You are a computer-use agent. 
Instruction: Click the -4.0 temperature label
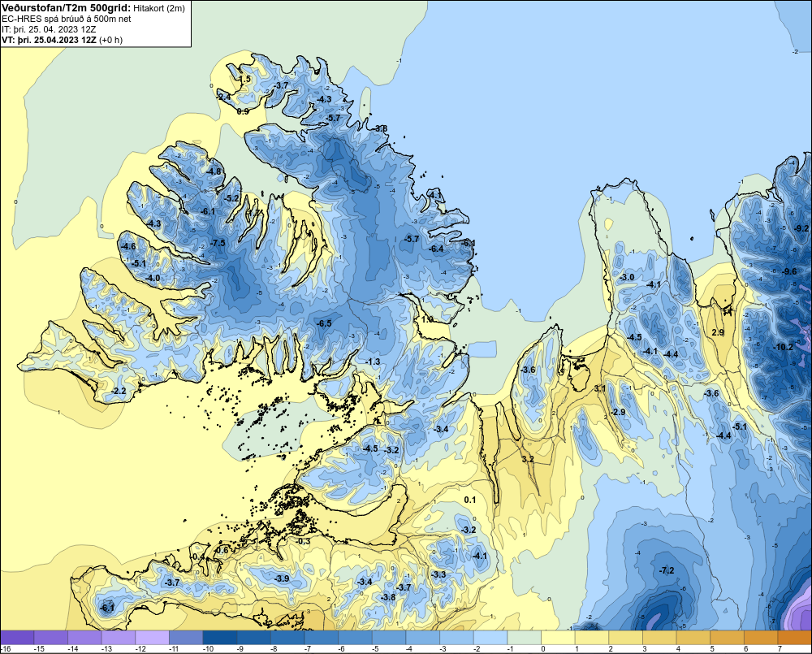(x=153, y=278)
